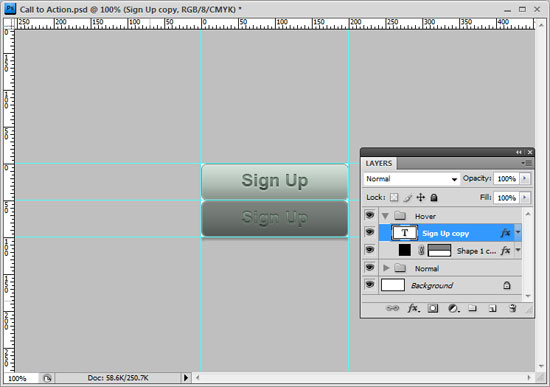The height and width of the screenshot is (387, 550).
Task: Click the Create new group icon
Action: tap(472, 308)
